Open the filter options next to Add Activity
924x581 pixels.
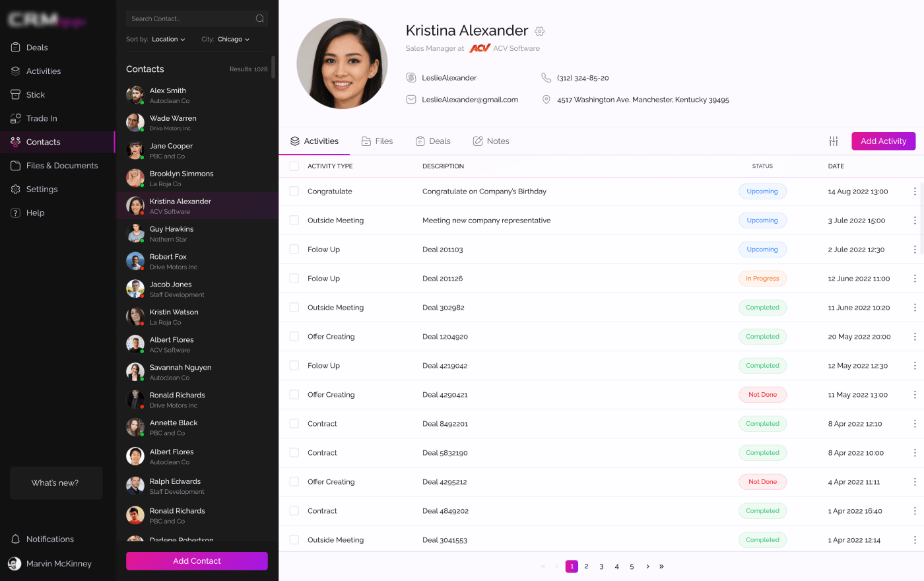coord(833,141)
